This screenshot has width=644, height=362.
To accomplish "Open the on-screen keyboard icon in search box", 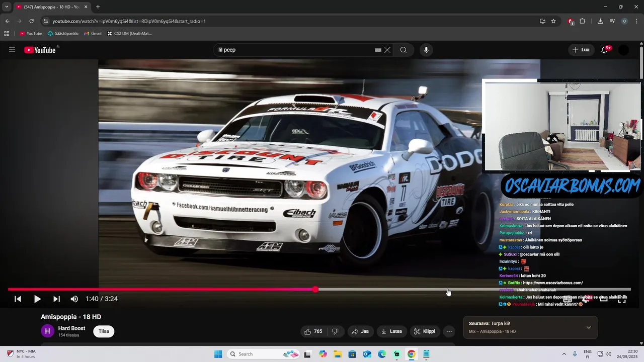I will [378, 50].
